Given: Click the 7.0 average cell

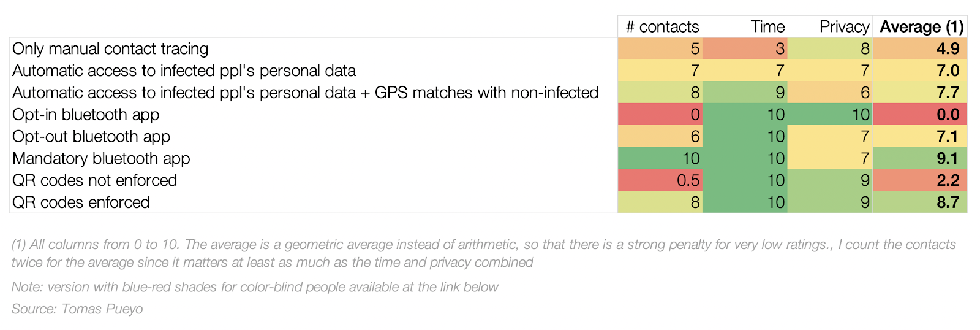Looking at the screenshot, I should coord(919,71).
